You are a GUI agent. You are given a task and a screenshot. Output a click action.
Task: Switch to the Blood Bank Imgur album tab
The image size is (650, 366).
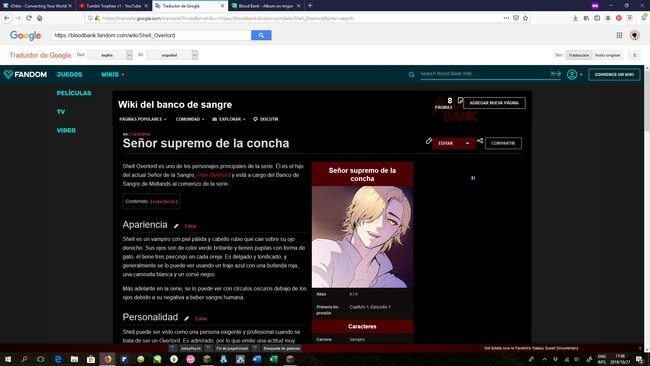265,6
